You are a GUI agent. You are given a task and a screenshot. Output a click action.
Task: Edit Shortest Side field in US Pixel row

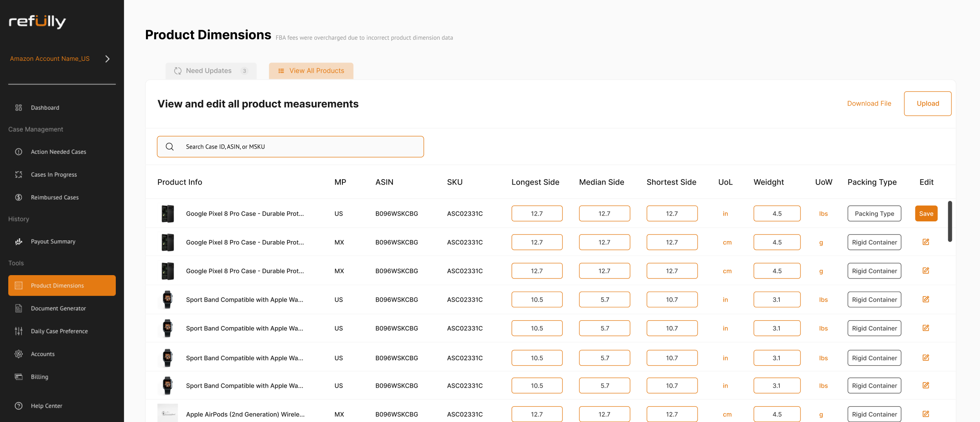[672, 213]
